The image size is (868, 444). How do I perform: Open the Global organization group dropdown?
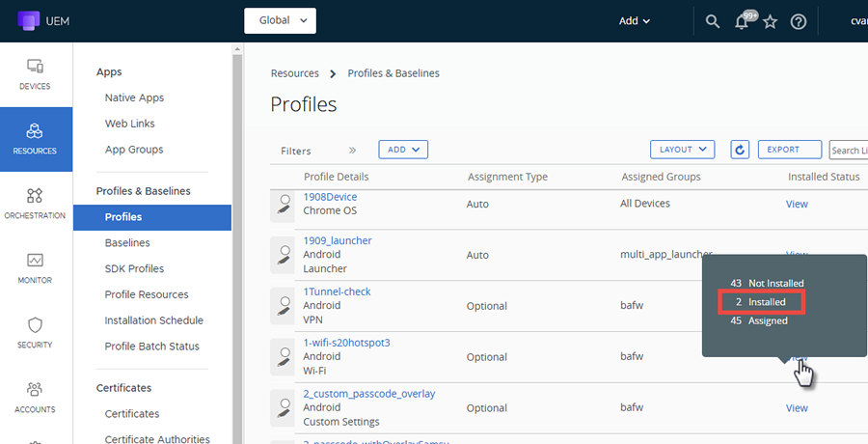[280, 20]
